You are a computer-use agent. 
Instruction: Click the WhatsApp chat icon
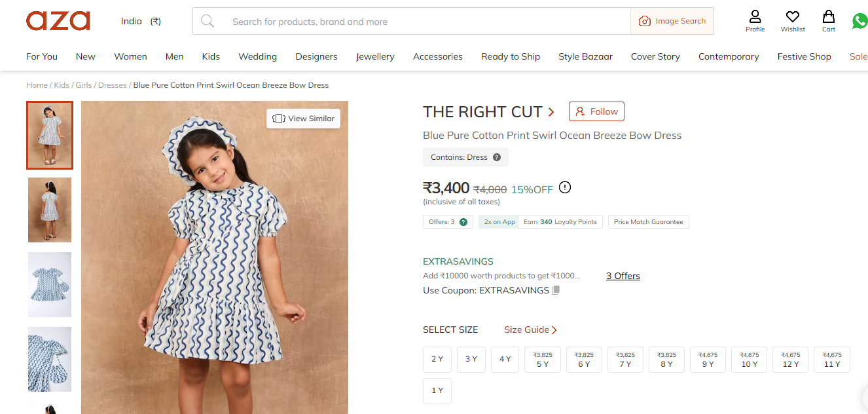pyautogui.click(x=859, y=21)
